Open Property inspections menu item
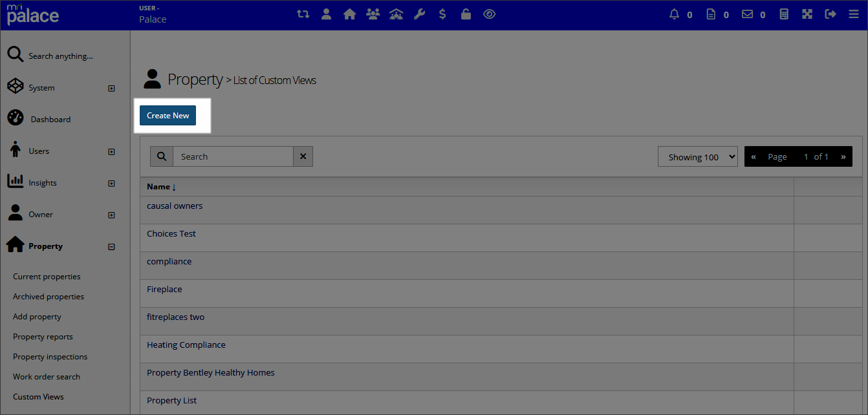Image resolution: width=868 pixels, height=415 pixels. (x=50, y=357)
